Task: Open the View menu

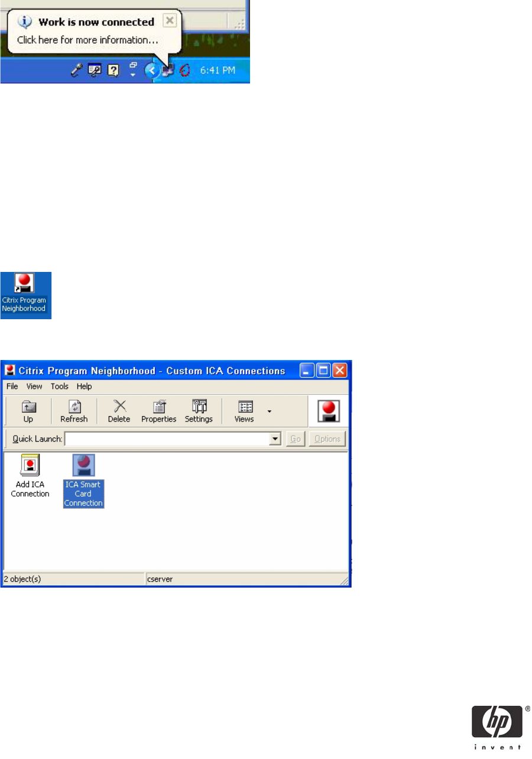Action: [x=34, y=387]
